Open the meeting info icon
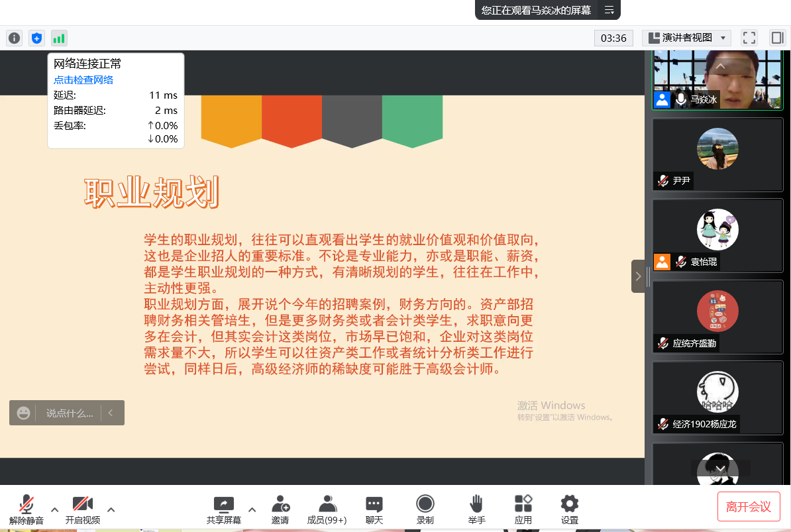 pyautogui.click(x=14, y=38)
